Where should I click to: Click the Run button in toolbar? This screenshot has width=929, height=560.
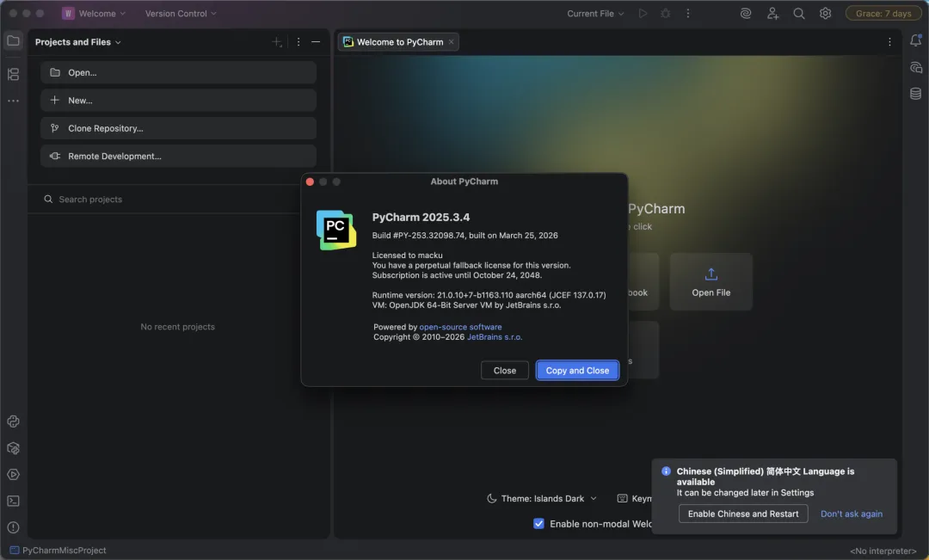[x=643, y=13]
